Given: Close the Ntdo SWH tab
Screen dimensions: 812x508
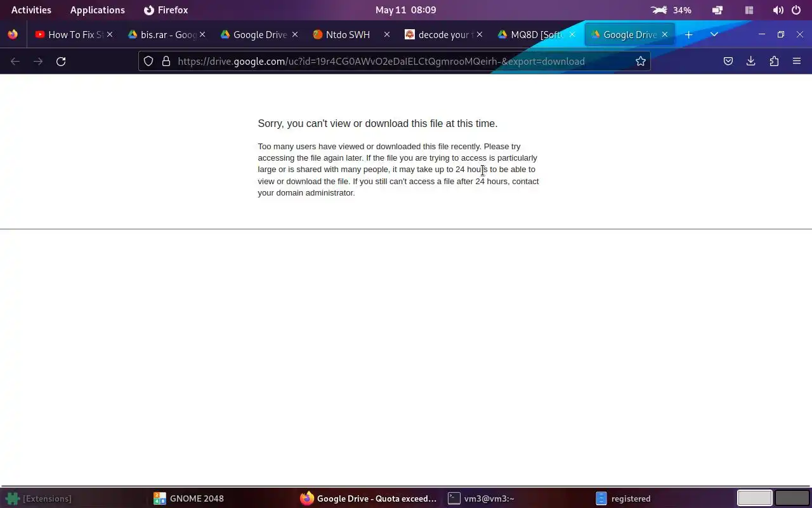Looking at the screenshot, I should click(x=387, y=35).
